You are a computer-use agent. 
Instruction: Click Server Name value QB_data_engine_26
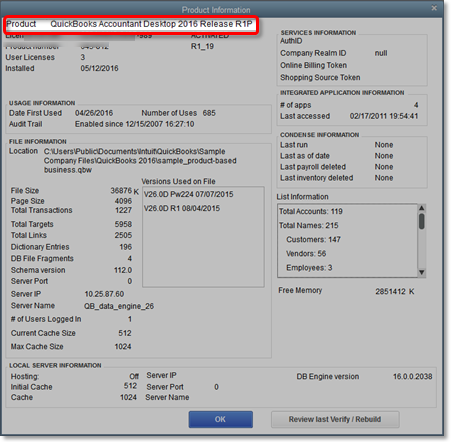[119, 306]
